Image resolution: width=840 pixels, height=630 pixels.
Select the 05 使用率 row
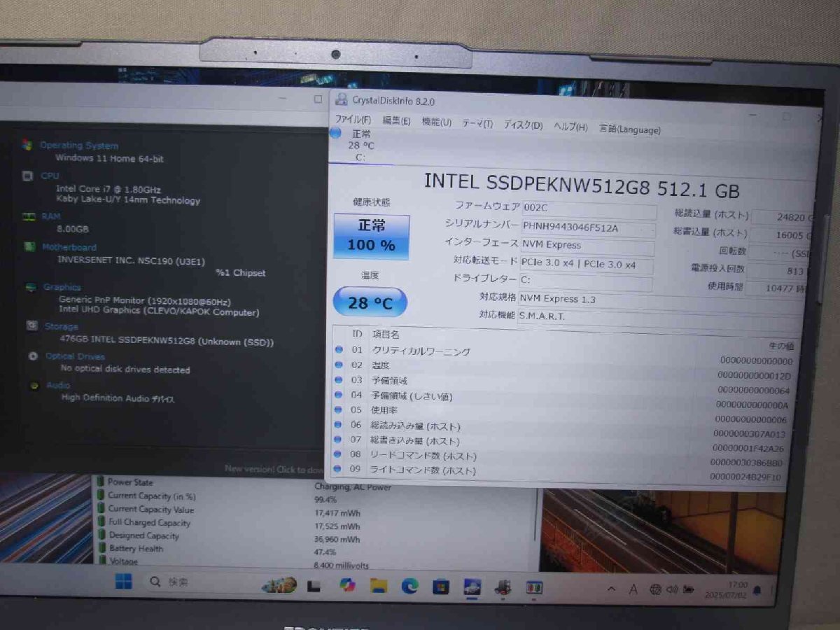coord(561,414)
